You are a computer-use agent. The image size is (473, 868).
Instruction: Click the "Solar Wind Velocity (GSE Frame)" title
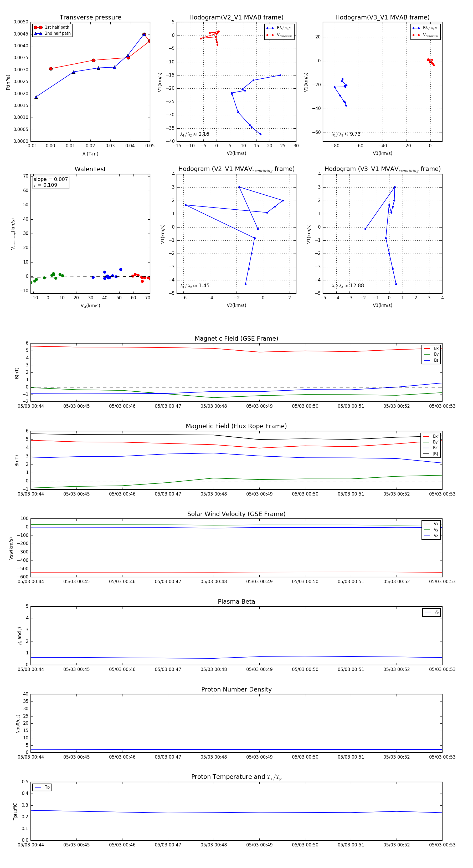point(236,514)
